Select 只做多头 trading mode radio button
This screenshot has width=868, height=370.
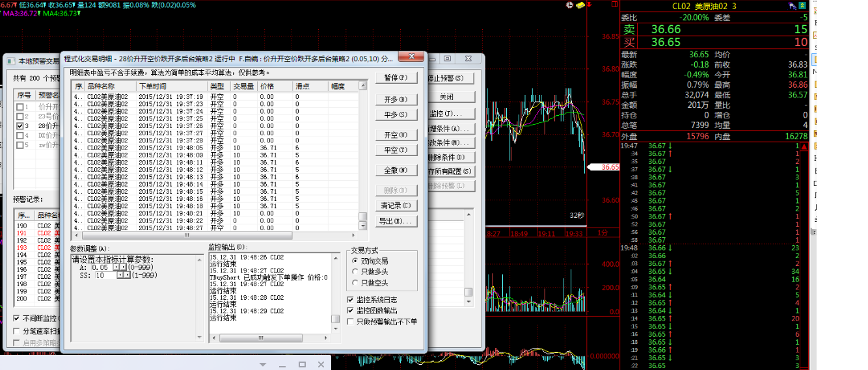pos(355,272)
